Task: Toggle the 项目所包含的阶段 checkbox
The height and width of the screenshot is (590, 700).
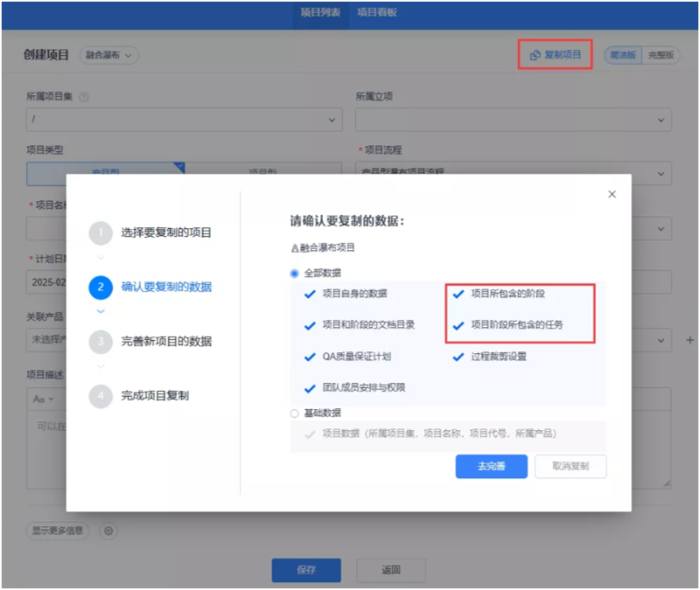Action: point(458,294)
